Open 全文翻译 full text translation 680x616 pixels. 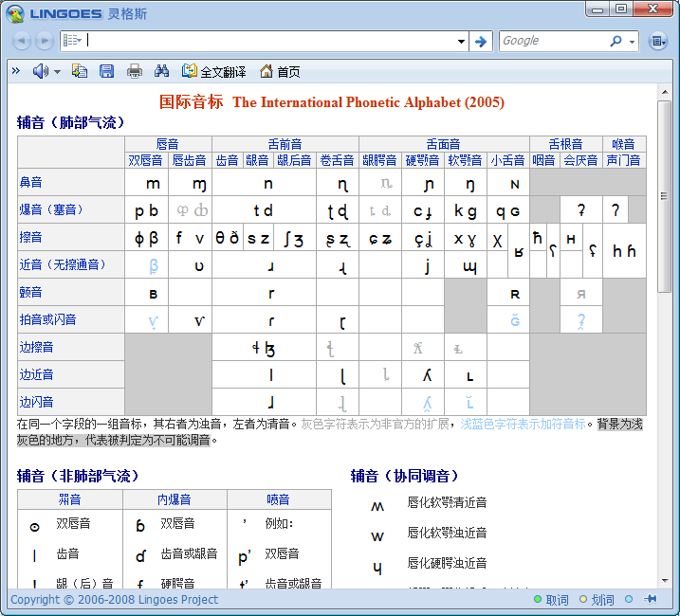214,71
